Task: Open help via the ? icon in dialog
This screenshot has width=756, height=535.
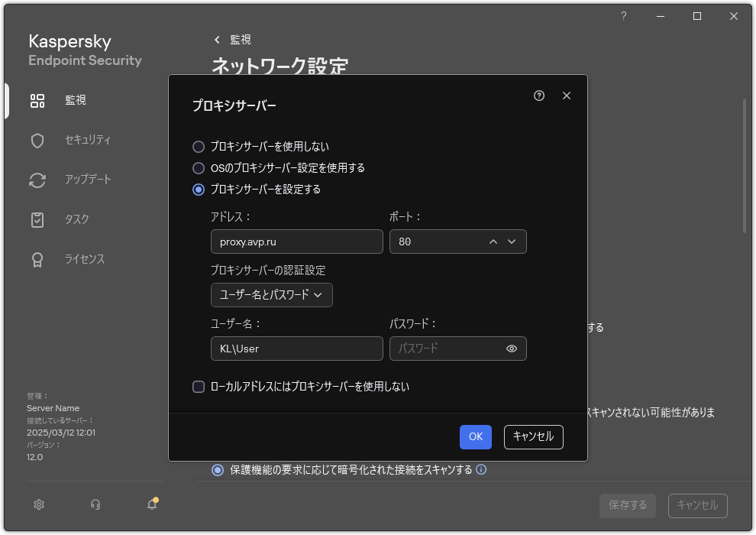Action: (539, 96)
